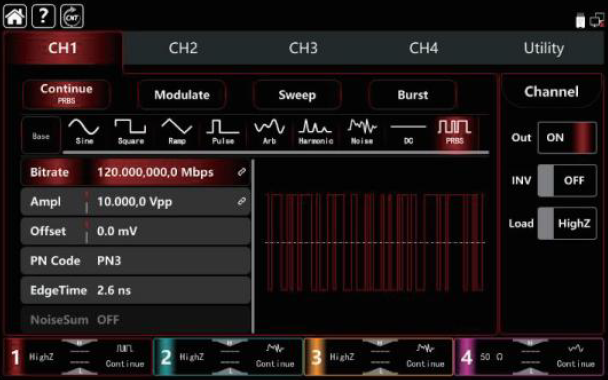Open the Base waveform category button
Image resolution: width=608 pixels, height=380 pixels.
tap(41, 136)
